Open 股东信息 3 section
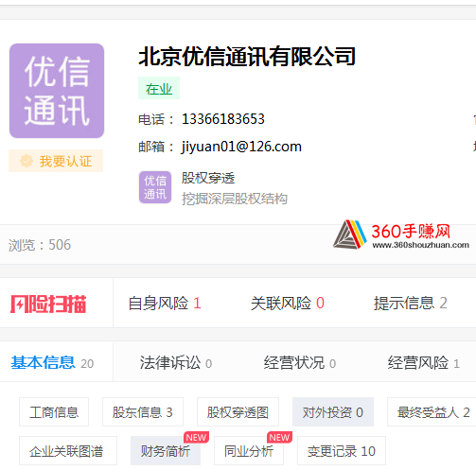This screenshot has width=476, height=470. click(x=143, y=412)
